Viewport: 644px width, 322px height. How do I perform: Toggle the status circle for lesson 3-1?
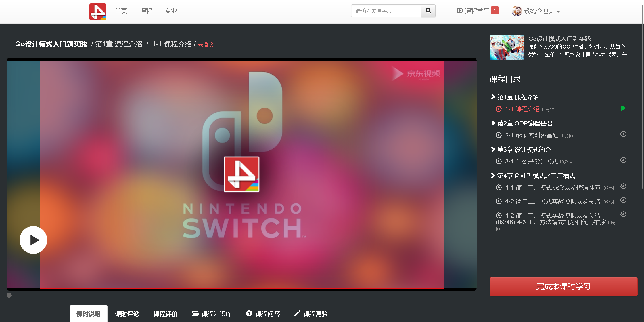623,160
